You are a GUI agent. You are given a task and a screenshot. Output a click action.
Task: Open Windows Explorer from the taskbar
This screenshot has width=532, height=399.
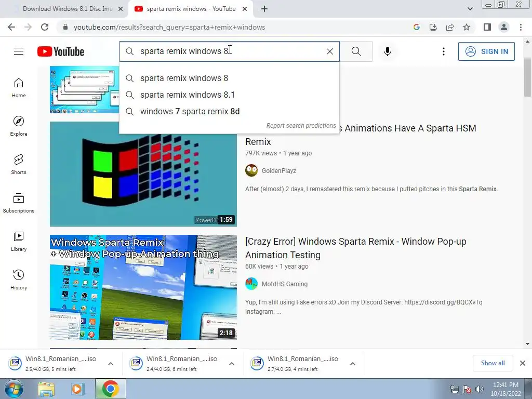coord(46,389)
